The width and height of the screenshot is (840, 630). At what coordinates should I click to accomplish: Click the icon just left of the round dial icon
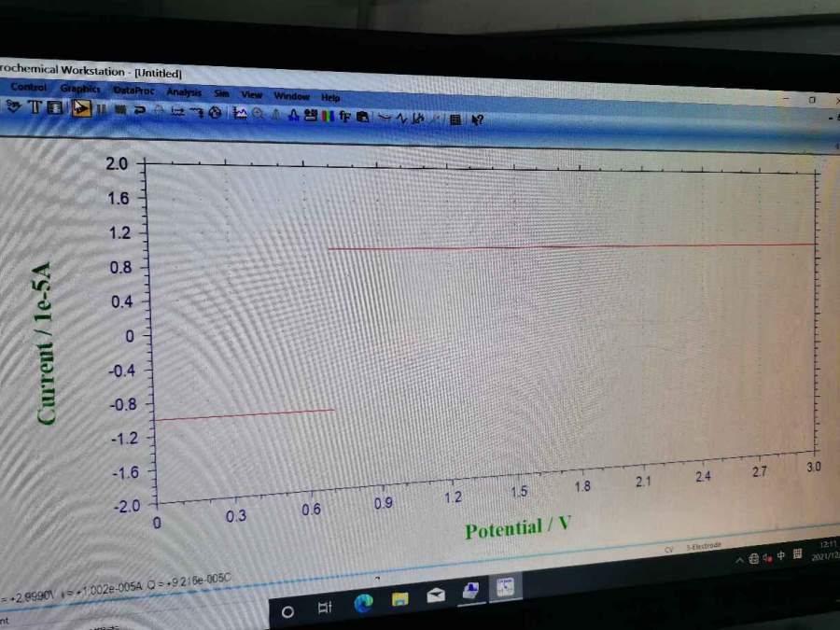pos(198,112)
